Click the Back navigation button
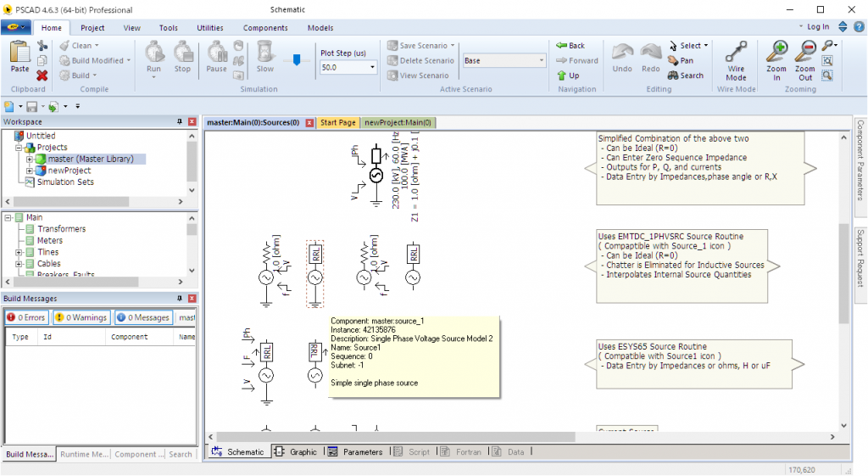The height and width of the screenshot is (476, 868). coord(570,46)
